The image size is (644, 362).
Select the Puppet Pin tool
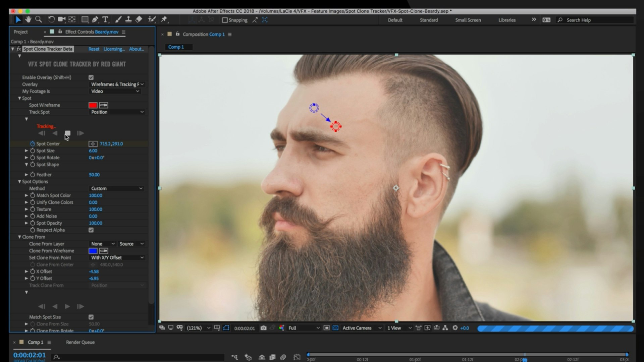164,19
